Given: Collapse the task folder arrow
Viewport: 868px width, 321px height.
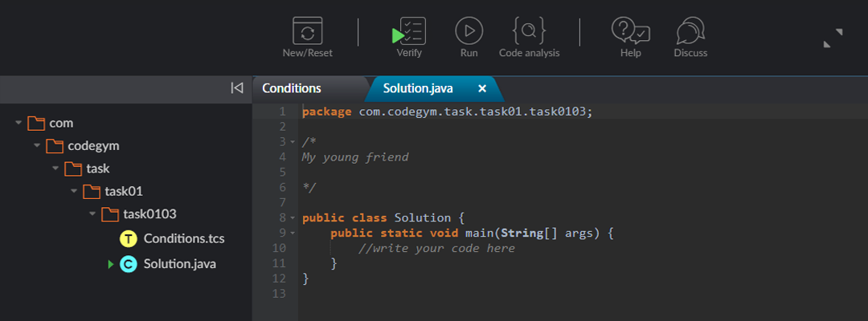Looking at the screenshot, I should click(x=56, y=169).
